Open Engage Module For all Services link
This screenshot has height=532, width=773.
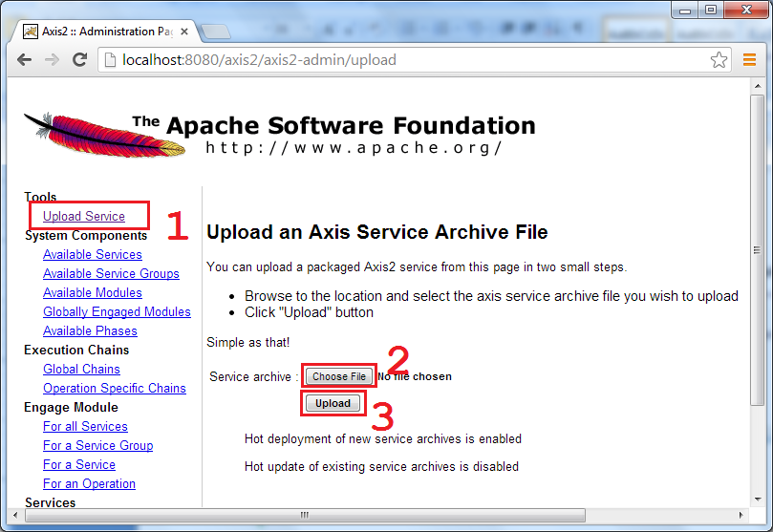point(85,427)
